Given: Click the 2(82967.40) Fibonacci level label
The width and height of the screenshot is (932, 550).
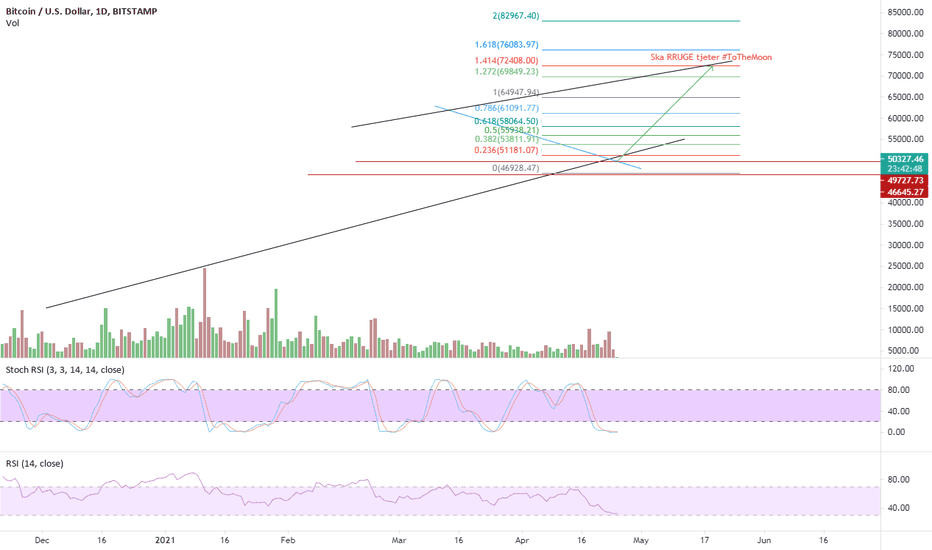Looking at the screenshot, I should (x=516, y=16).
